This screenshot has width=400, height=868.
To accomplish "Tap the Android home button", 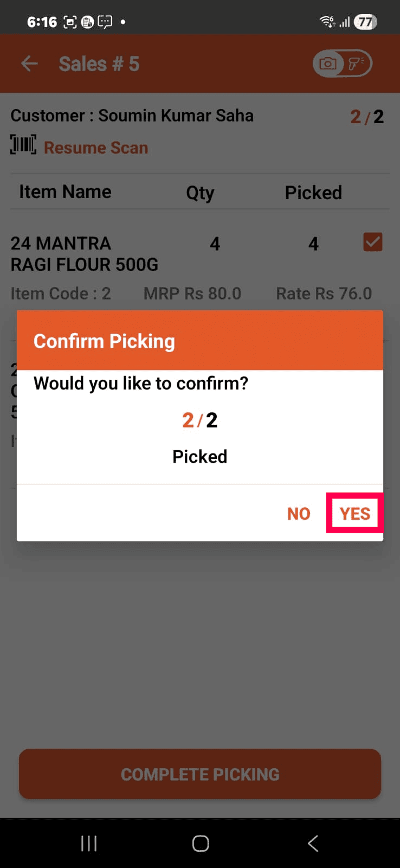I will [x=201, y=843].
